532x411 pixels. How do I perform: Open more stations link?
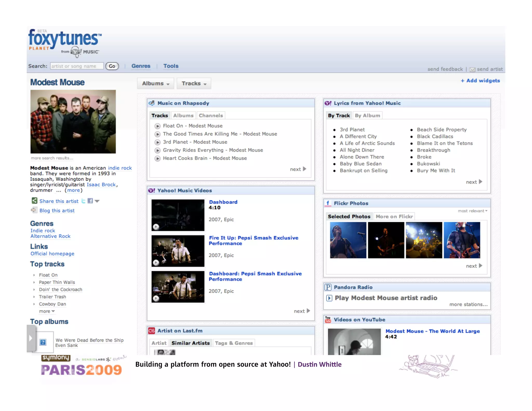point(468,304)
